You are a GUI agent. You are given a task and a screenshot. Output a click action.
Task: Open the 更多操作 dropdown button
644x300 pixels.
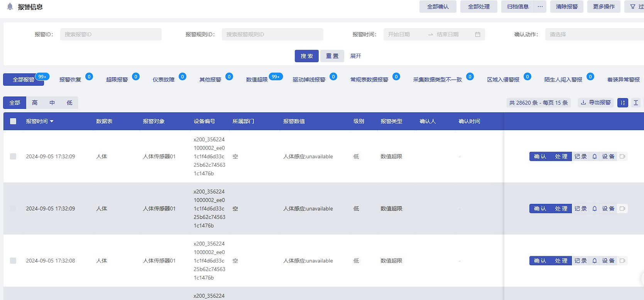pos(604,7)
